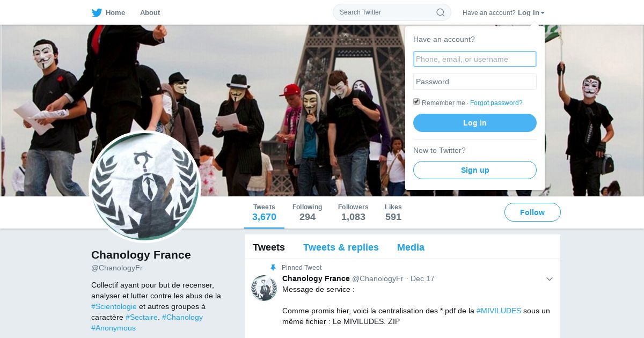This screenshot has height=338, width=644.
Task: Click the search magnifier icon
Action: [441, 12]
